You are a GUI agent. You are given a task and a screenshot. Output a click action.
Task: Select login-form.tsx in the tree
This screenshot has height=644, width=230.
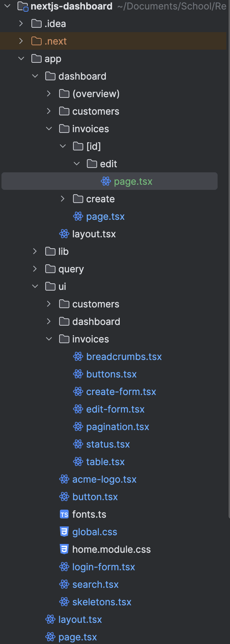[x=103, y=567]
